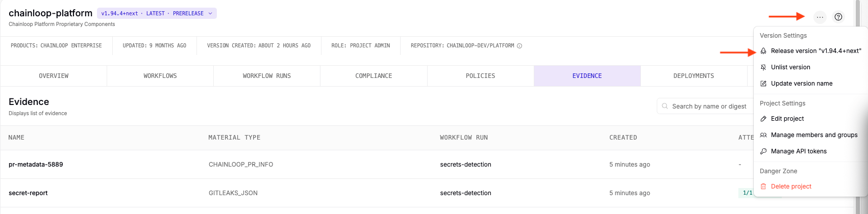Open secrets-detection run for secret-report
Screen dimensions: 868x214
465,193
